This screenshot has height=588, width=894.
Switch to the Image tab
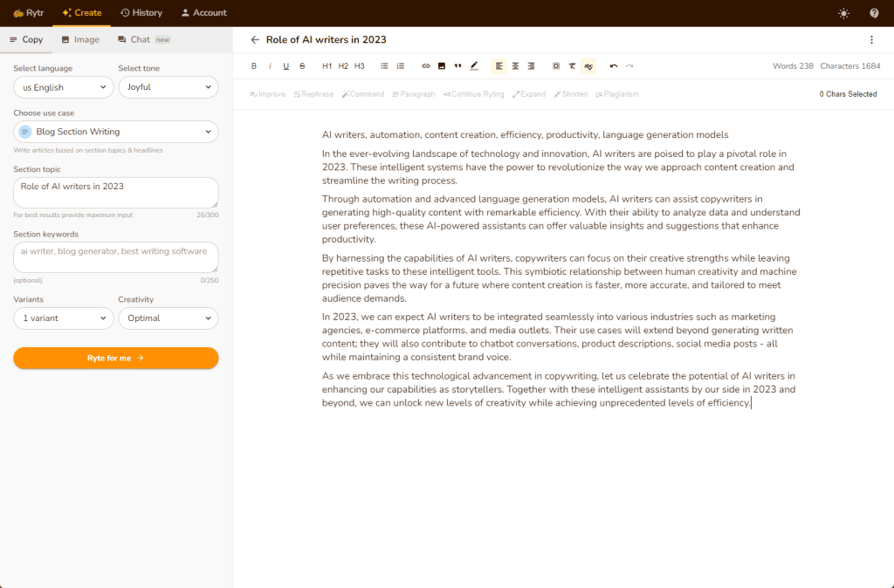80,40
